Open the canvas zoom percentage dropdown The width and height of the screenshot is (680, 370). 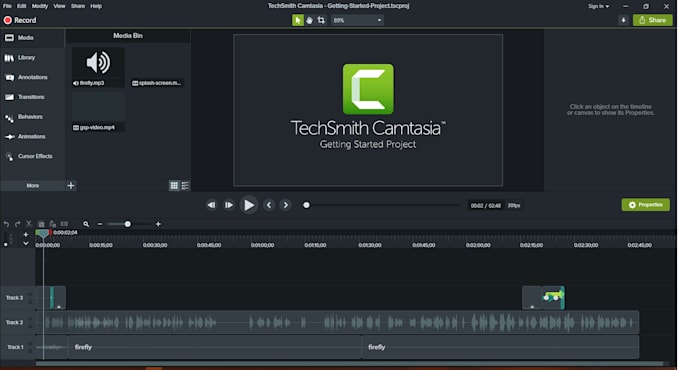[x=357, y=20]
